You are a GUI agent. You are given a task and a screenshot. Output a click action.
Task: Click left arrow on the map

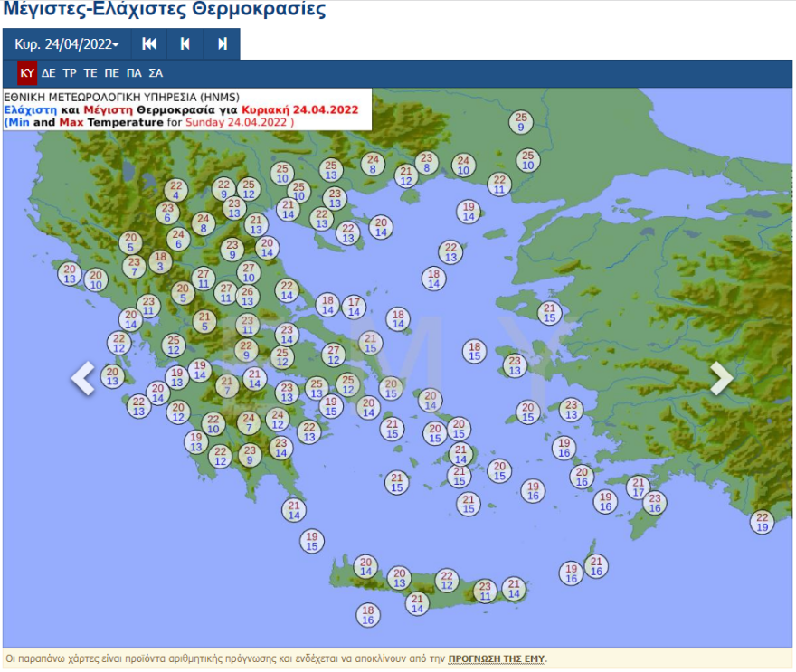pos(83,378)
